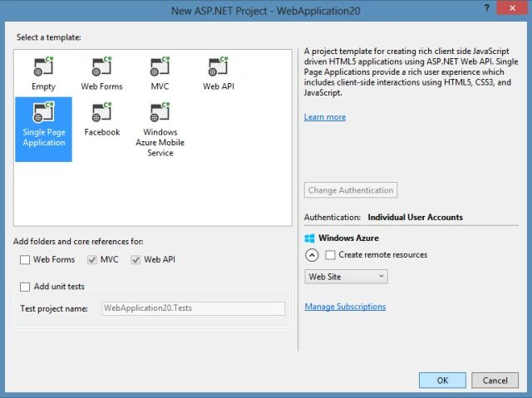Screen dimensions: 532x398
Task: Select Windows Azure Mobile Service template
Action: tap(160, 129)
